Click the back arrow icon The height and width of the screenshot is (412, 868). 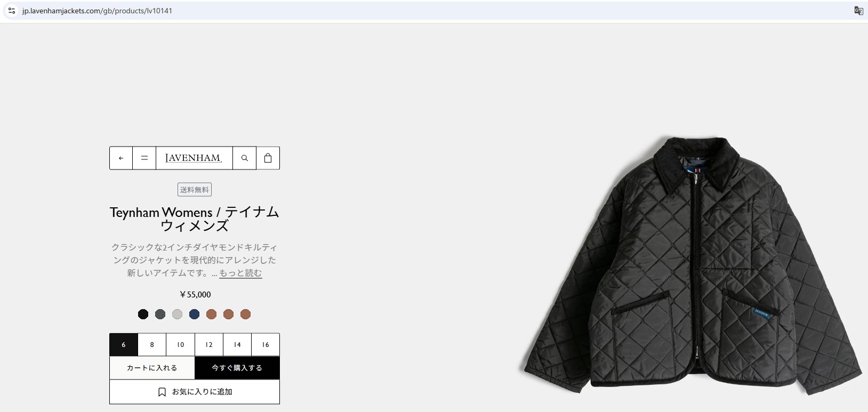(121, 158)
